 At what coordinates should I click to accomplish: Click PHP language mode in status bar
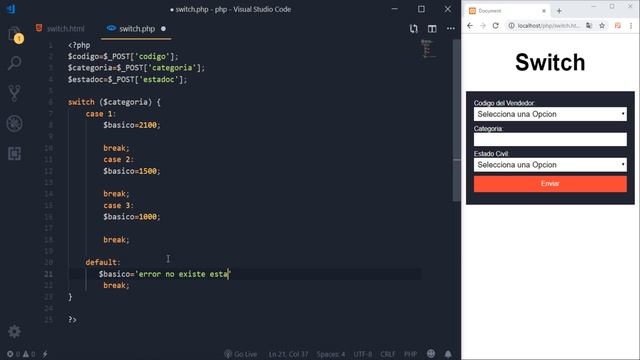click(410, 354)
